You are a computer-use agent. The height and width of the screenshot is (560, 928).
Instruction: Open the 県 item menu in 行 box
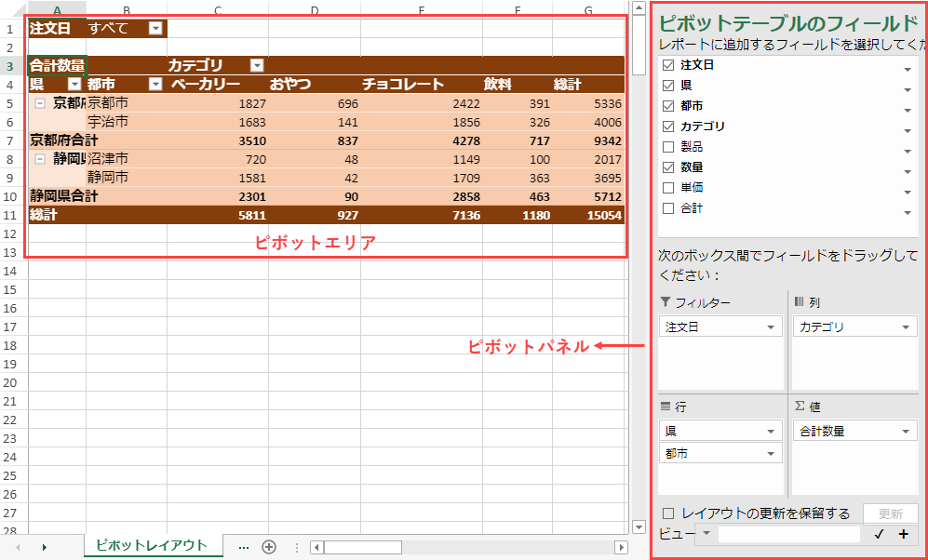(x=771, y=432)
